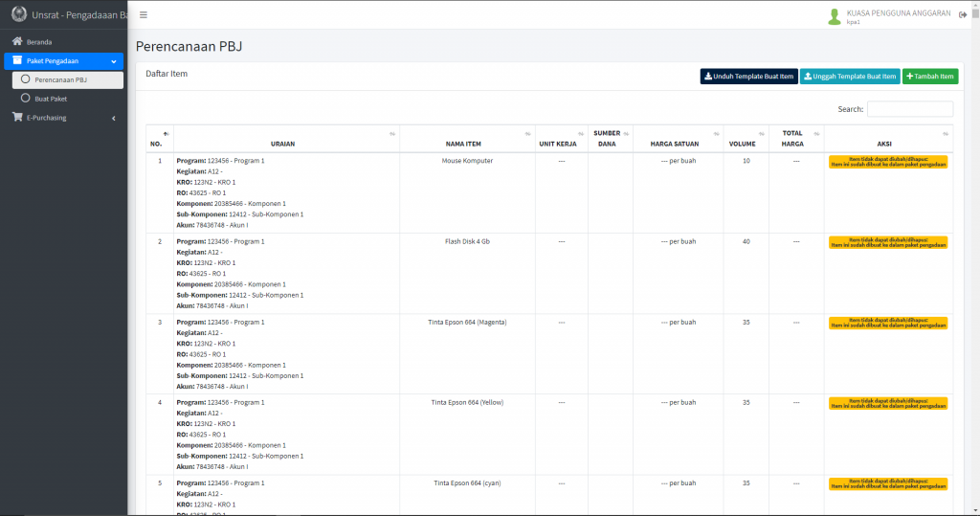Focus the Search input field
Screen dimensions: 980x516
[909, 109]
